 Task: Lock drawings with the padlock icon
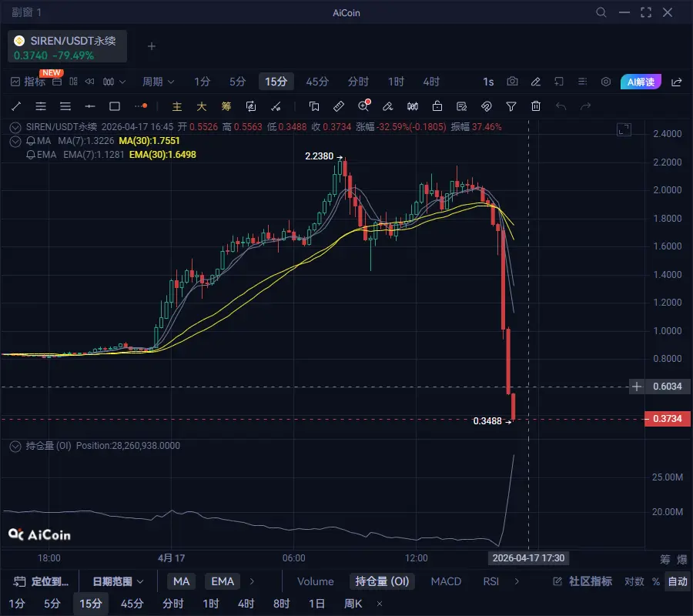pyautogui.click(x=437, y=106)
